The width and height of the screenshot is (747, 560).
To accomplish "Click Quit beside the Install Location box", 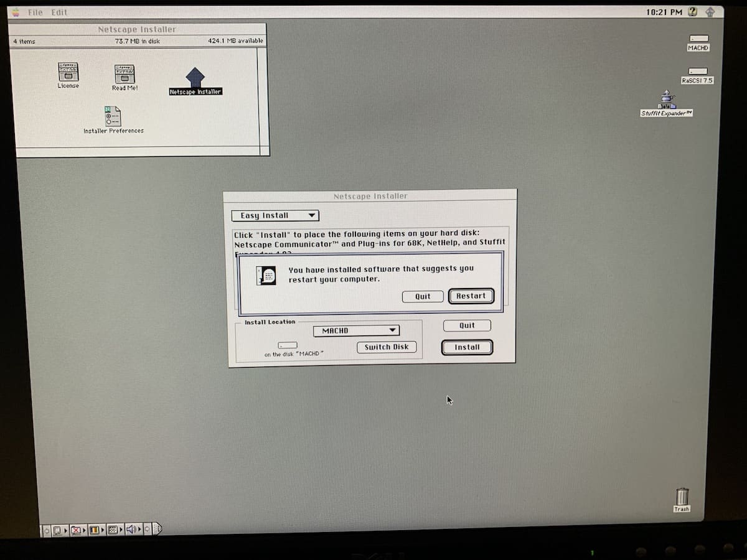I will pyautogui.click(x=467, y=325).
